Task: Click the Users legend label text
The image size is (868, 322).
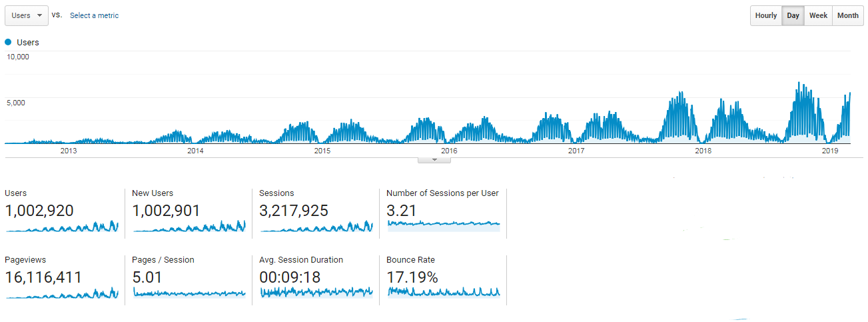Action: click(28, 42)
